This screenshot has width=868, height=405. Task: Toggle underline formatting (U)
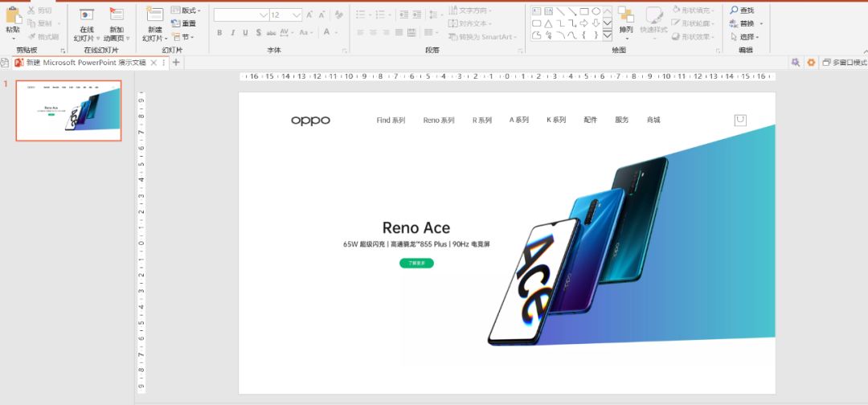(245, 33)
